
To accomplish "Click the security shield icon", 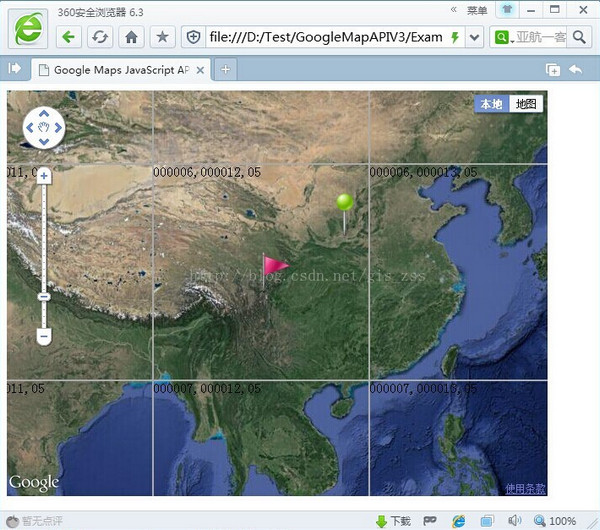I will (x=194, y=37).
